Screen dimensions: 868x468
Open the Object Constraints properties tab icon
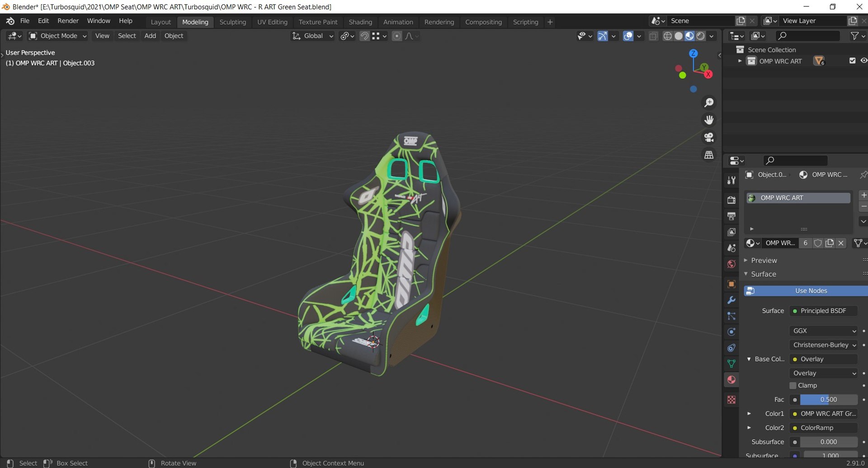tap(731, 348)
